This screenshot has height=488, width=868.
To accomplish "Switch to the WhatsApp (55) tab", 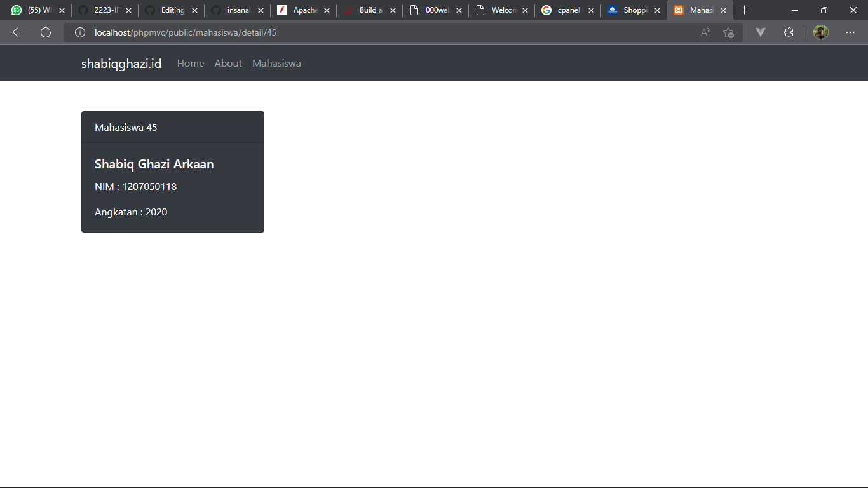I will tap(35, 10).
